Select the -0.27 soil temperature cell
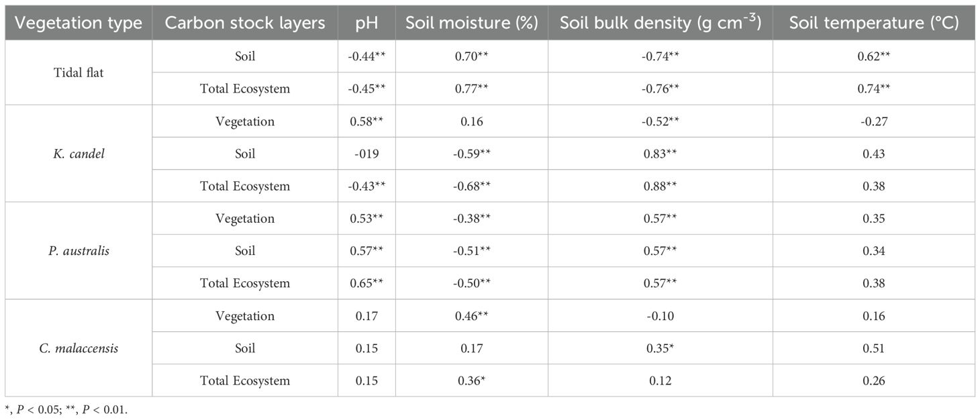980x420 pixels. click(874, 121)
